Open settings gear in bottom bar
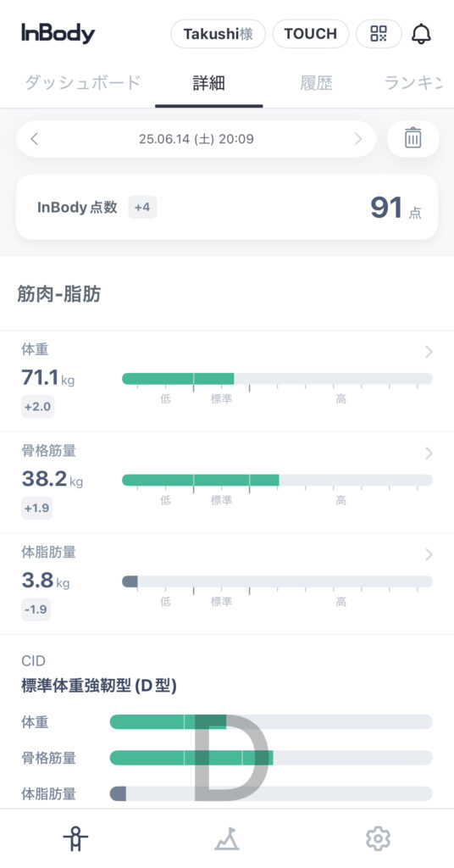 (x=379, y=838)
